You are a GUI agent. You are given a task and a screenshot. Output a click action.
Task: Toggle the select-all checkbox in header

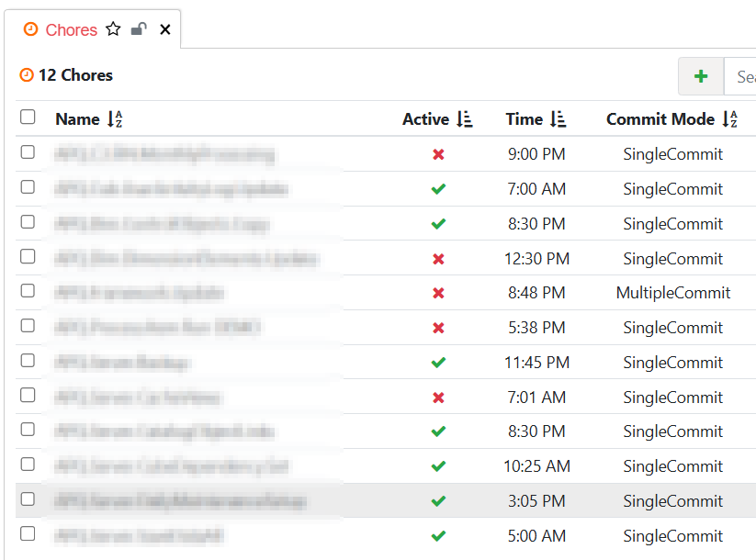tap(28, 117)
